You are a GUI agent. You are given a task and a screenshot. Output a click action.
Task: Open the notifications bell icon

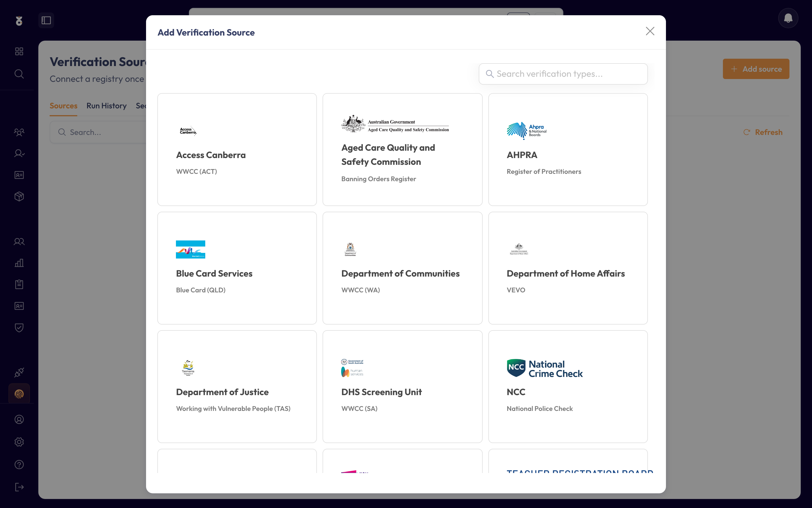tap(788, 18)
